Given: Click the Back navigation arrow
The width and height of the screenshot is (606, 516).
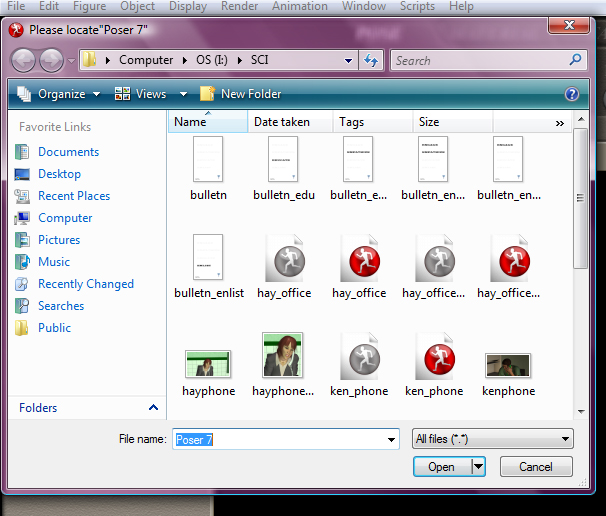Looking at the screenshot, I should 24,60.
